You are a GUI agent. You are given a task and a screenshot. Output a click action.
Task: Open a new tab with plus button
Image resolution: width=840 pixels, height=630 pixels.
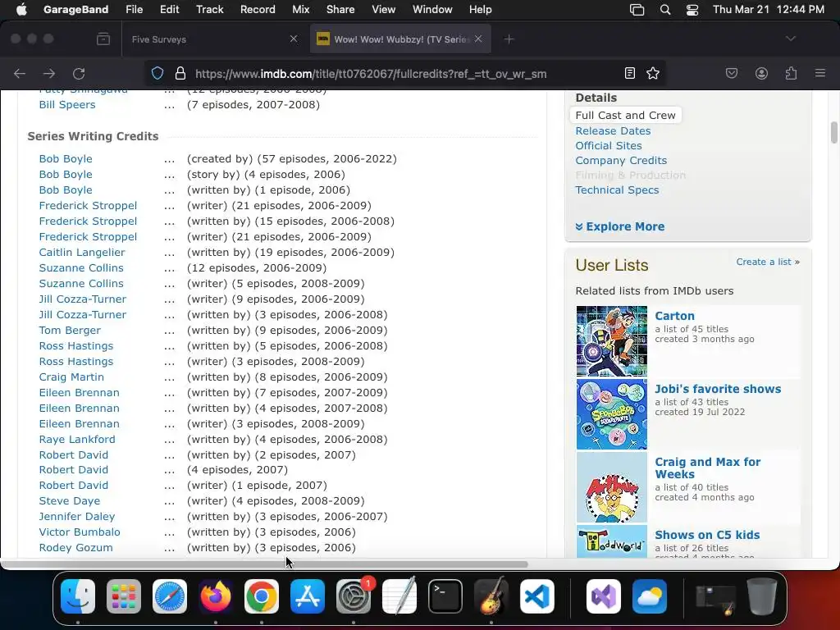509,39
